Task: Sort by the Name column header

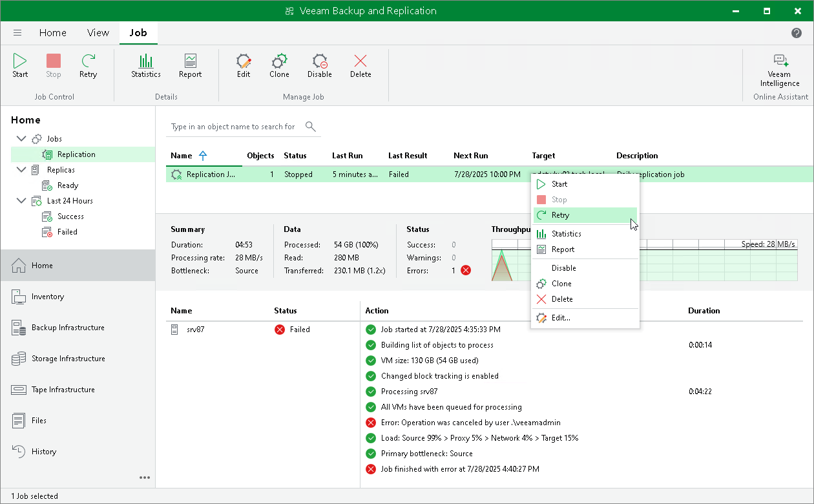Action: pos(182,156)
